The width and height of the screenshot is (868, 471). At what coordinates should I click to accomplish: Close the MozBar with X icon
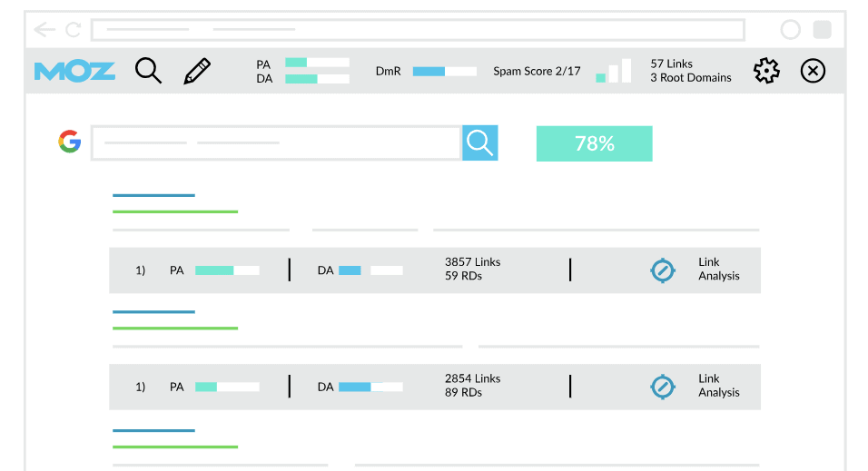click(x=813, y=71)
